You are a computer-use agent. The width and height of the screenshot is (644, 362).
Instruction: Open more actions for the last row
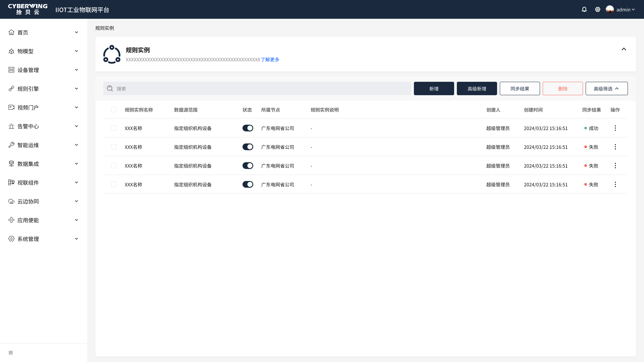[x=615, y=184]
